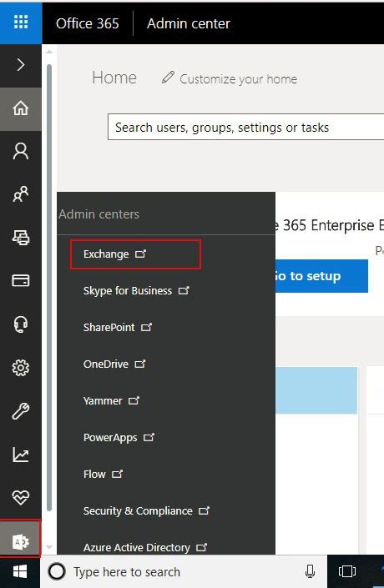This screenshot has height=588, width=384.
Task: Click the pencil icon beside Customize
Action: tap(168, 78)
